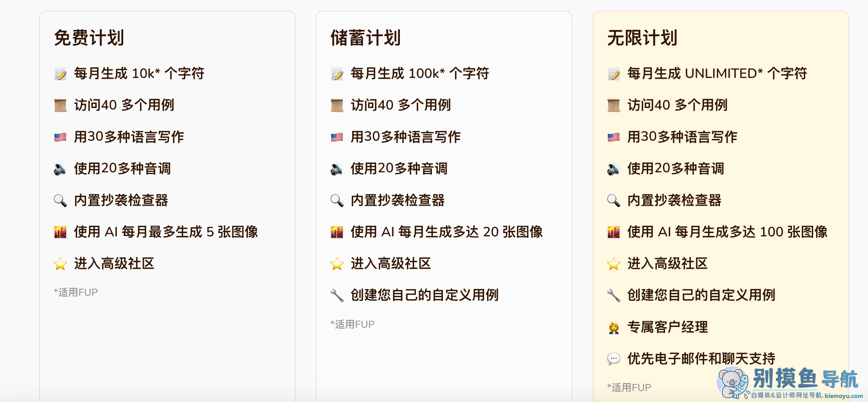Click the star icon in 免费计划 card
The height and width of the screenshot is (402, 868).
[60, 264]
